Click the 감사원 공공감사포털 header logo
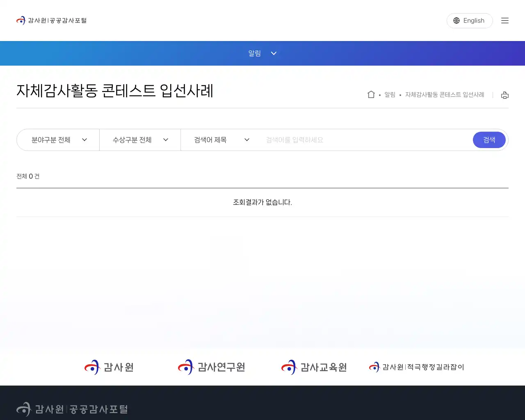 pos(51,20)
